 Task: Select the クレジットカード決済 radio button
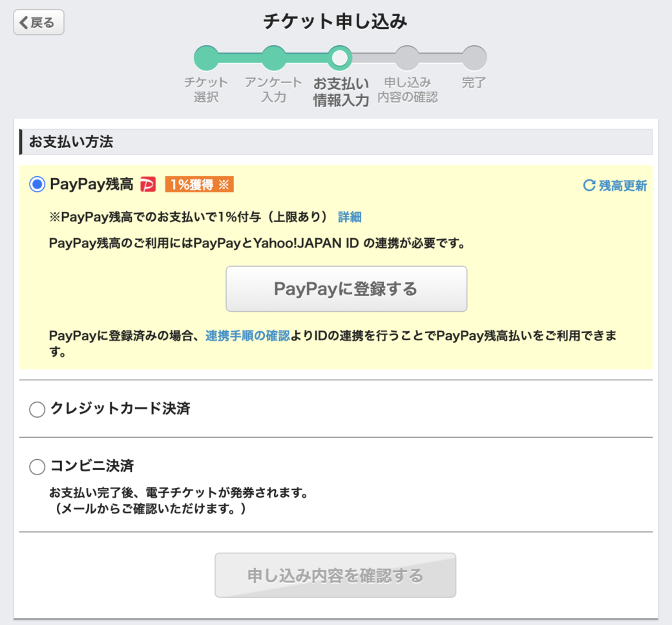37,409
